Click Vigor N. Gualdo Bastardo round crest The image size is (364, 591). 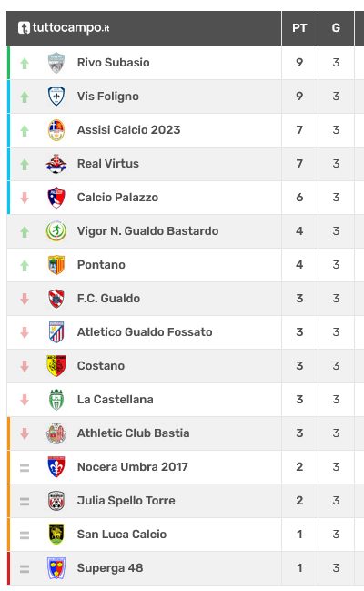(56, 231)
